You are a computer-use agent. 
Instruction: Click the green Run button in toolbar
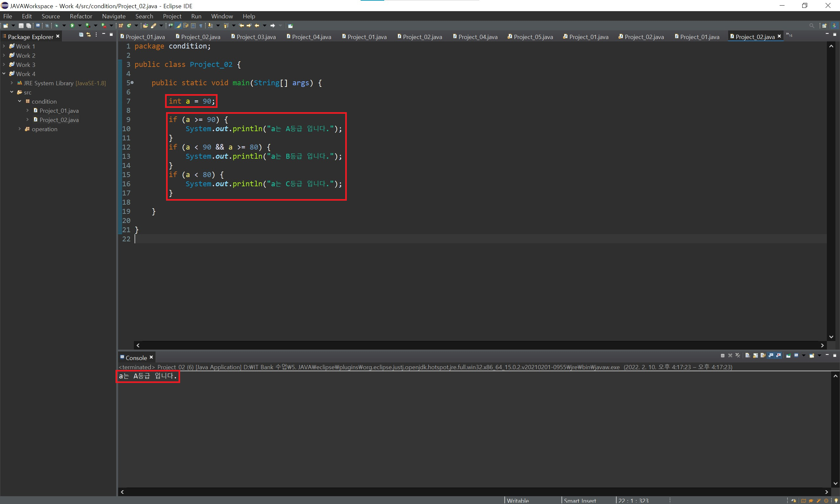(72, 26)
